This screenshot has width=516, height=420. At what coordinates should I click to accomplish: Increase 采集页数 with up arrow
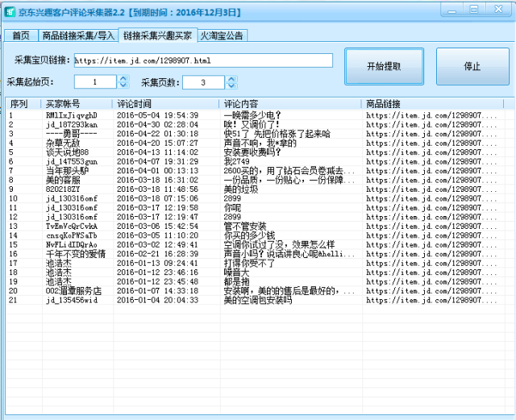[x=231, y=79]
